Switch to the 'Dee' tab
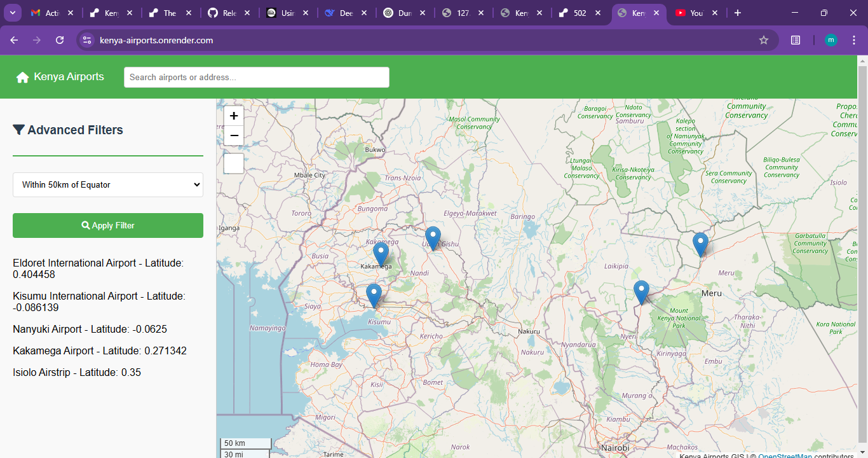The height and width of the screenshot is (458, 868). pos(347,13)
